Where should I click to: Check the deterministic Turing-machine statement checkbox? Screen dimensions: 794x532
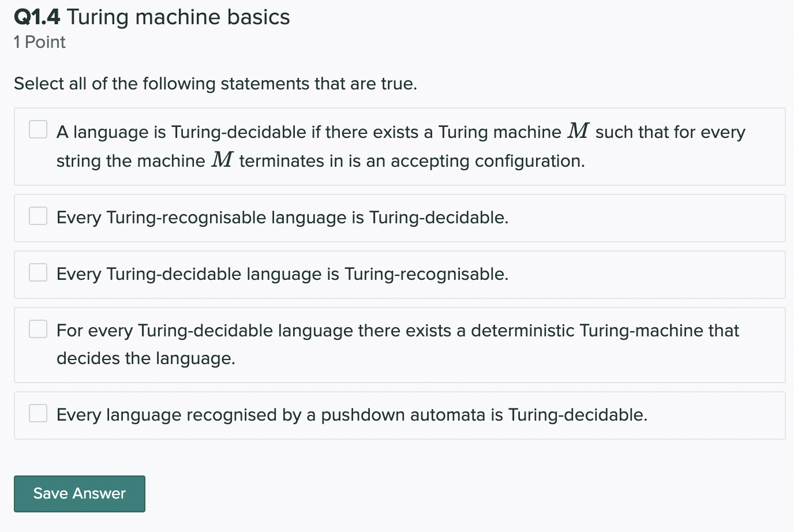point(38,328)
